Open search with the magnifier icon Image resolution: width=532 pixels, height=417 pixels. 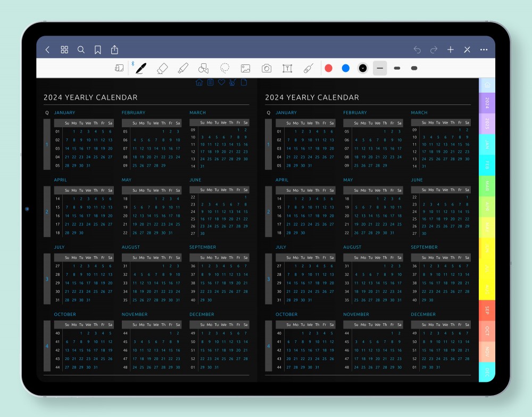81,50
